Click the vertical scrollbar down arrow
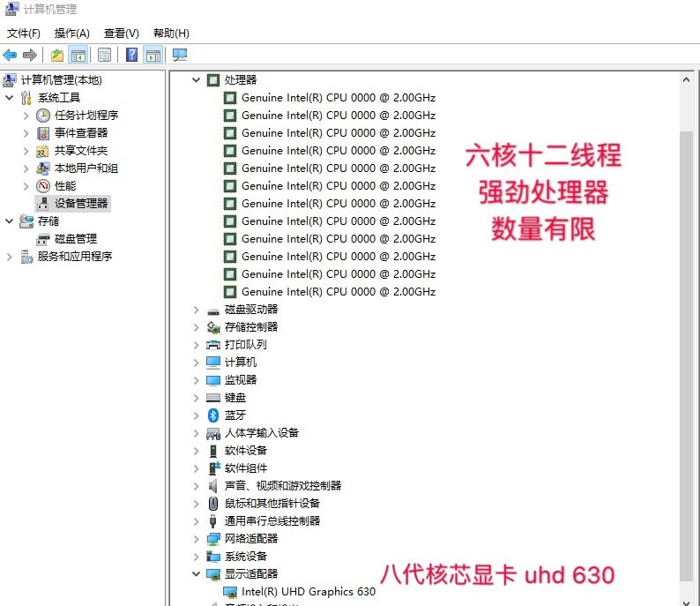Image resolution: width=700 pixels, height=606 pixels. pos(686,602)
